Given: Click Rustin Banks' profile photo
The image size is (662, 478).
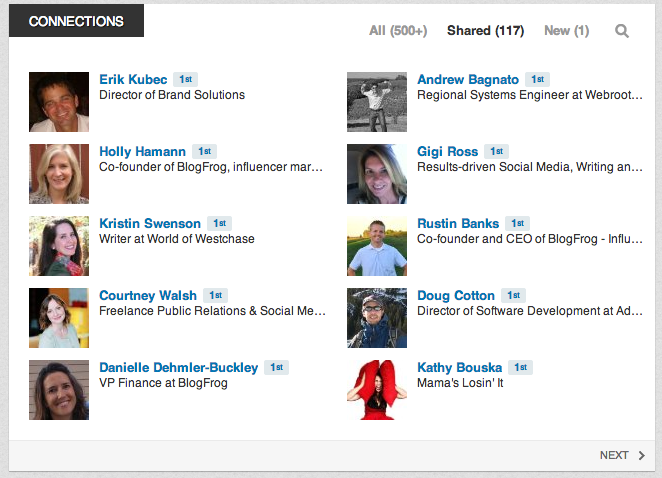Looking at the screenshot, I should (x=377, y=246).
